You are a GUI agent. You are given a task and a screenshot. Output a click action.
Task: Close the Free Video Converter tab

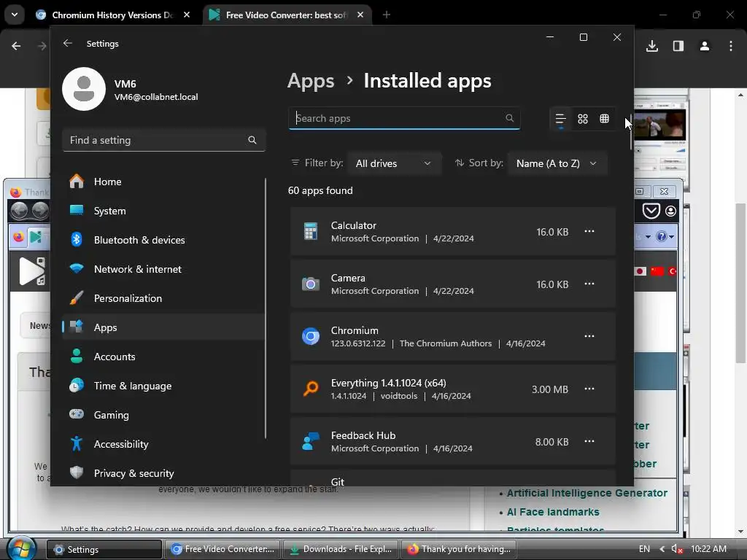pyautogui.click(x=360, y=15)
